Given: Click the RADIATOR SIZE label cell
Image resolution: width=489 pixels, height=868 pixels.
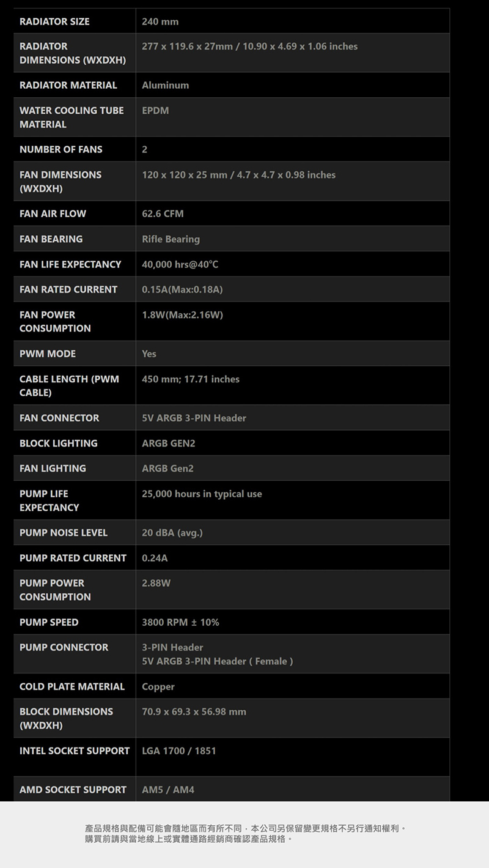Looking at the screenshot, I should click(54, 21).
